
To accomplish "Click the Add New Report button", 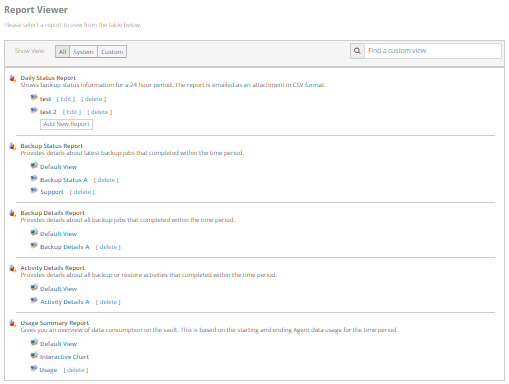I will coord(66,124).
